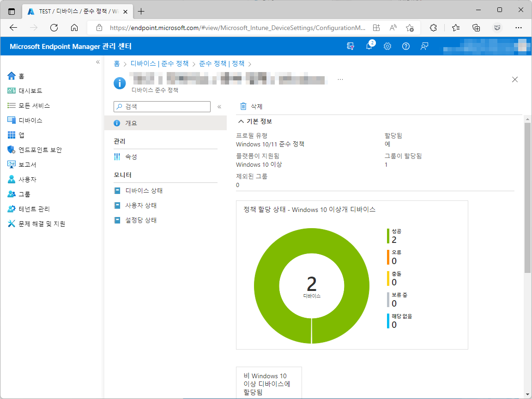
Task: Click Microsoft Endpoint Manager 관리 센터 title
Action: [71, 47]
